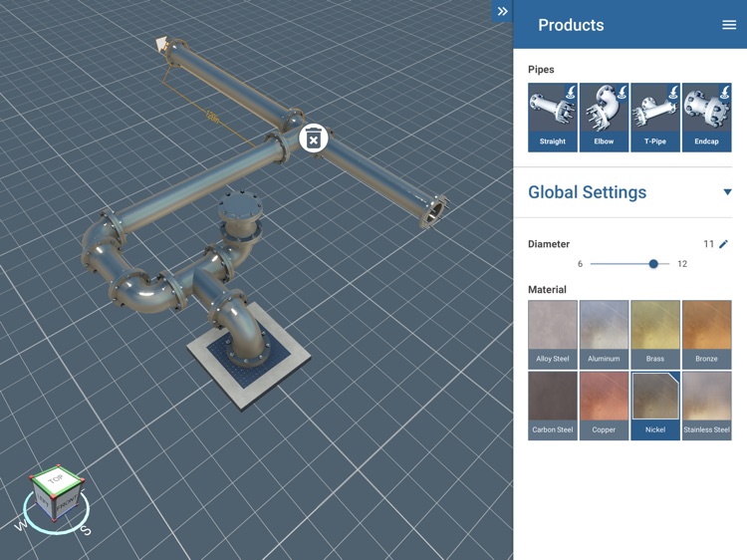Choose Alloy Steel material swatch
747x560 pixels.
click(553, 335)
